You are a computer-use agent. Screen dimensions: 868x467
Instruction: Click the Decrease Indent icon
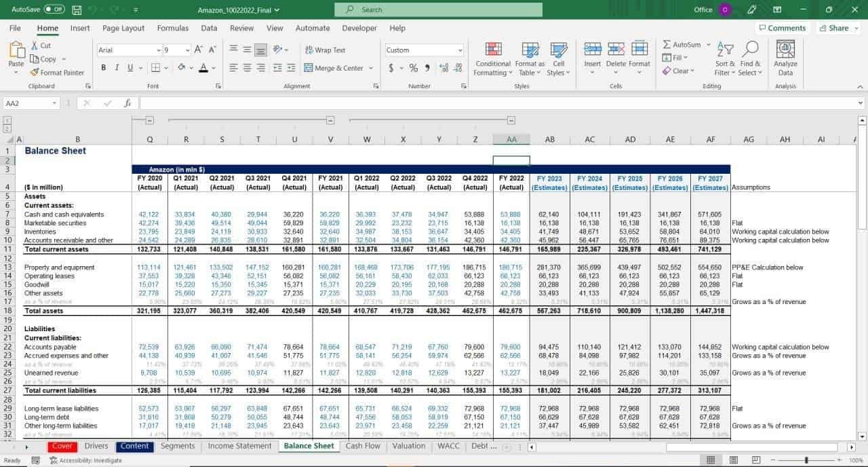click(278, 67)
